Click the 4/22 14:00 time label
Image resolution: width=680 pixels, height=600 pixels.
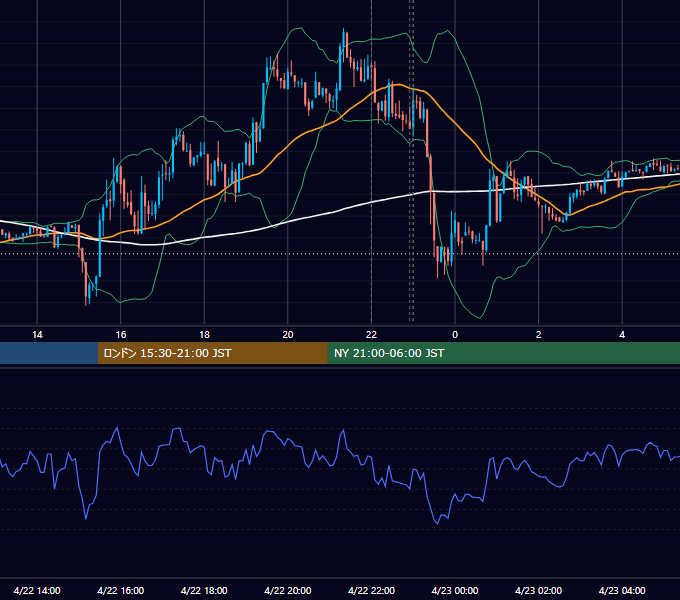(x=37, y=590)
